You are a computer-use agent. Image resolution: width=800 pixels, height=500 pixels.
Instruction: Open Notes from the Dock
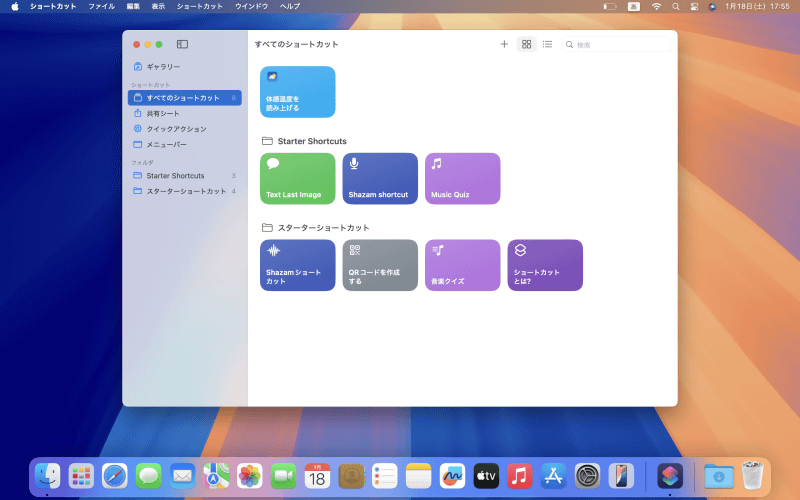tap(418, 476)
